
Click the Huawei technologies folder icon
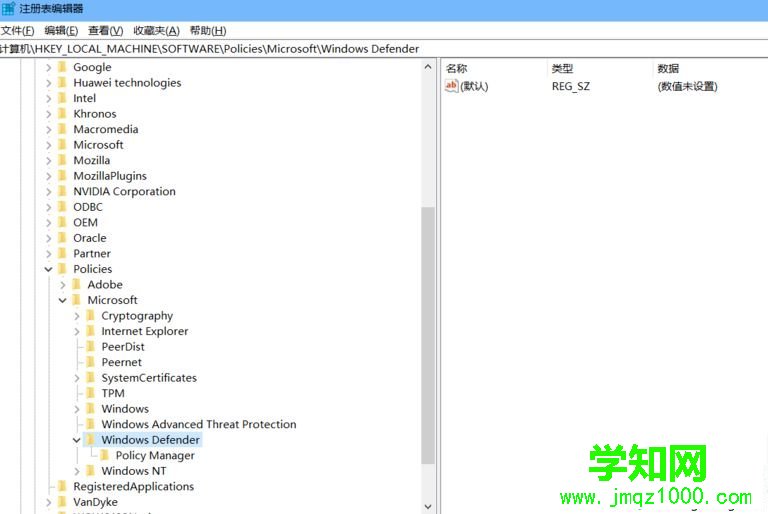62,82
